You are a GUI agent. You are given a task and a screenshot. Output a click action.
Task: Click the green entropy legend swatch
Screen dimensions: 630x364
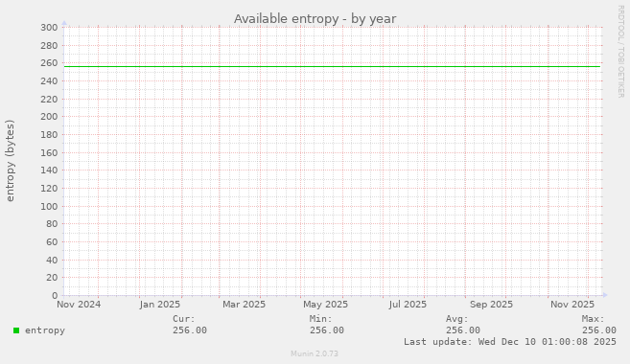[16, 330]
